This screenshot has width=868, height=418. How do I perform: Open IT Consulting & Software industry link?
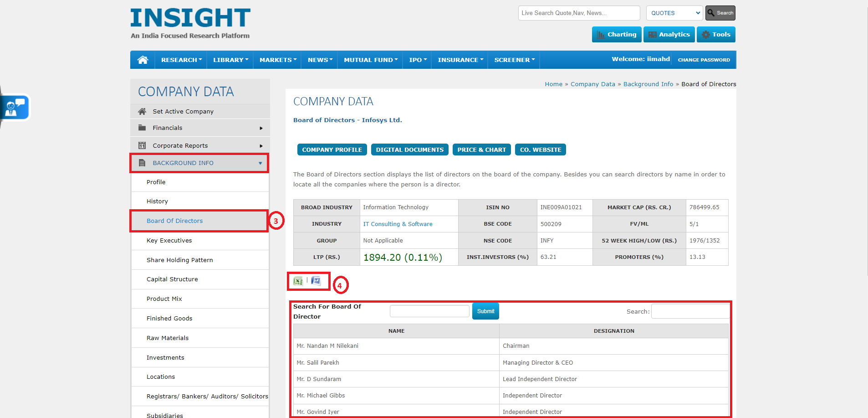(398, 224)
